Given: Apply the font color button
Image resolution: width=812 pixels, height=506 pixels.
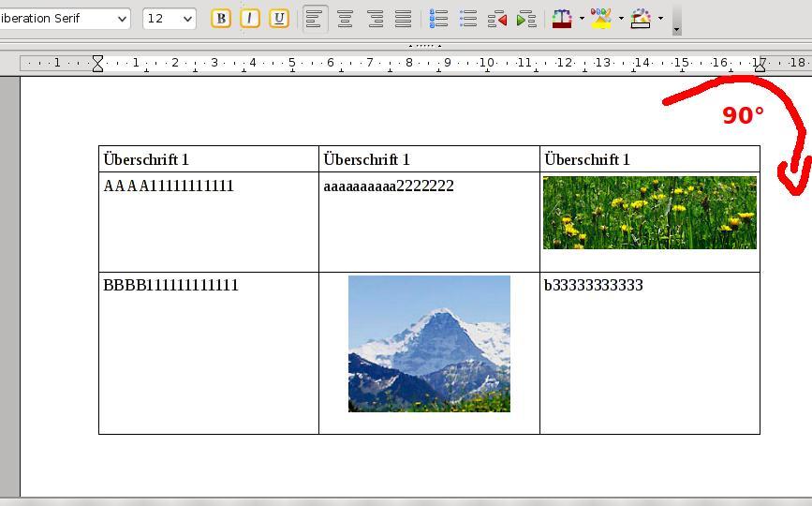Looking at the screenshot, I should pyautogui.click(x=562, y=19).
